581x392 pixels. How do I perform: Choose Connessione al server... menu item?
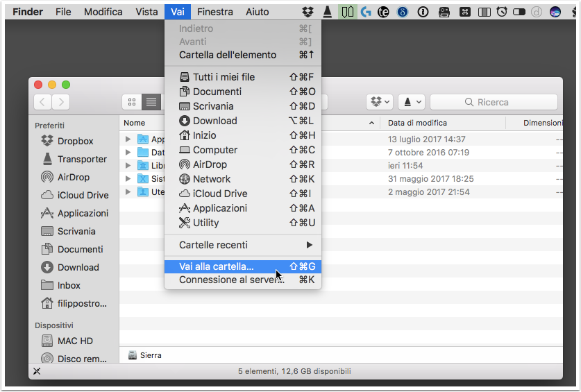tap(243, 280)
